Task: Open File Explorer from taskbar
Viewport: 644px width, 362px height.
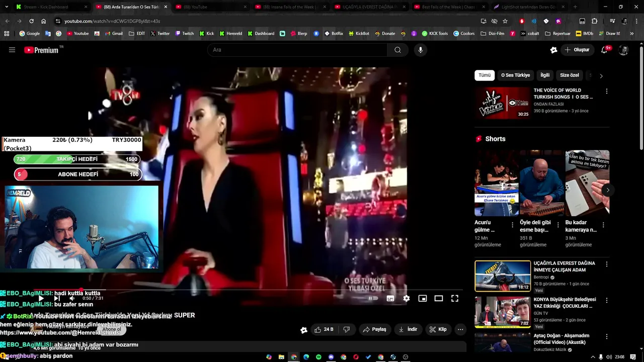Action: coord(282,357)
